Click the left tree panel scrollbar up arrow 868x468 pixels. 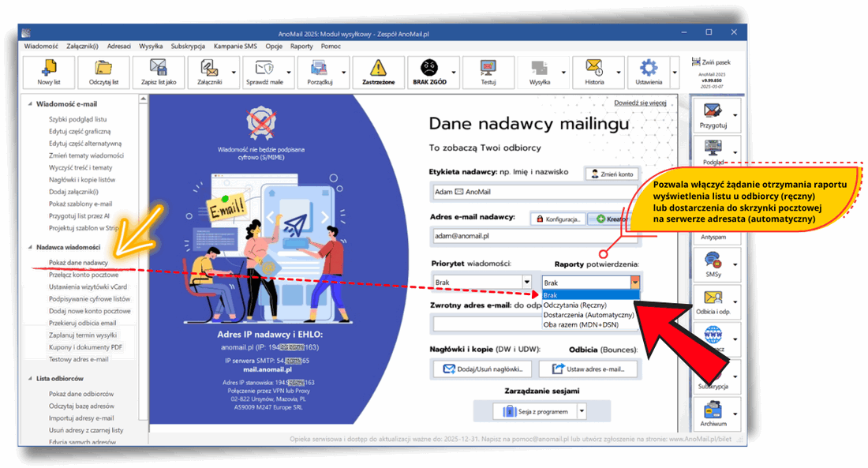point(144,99)
